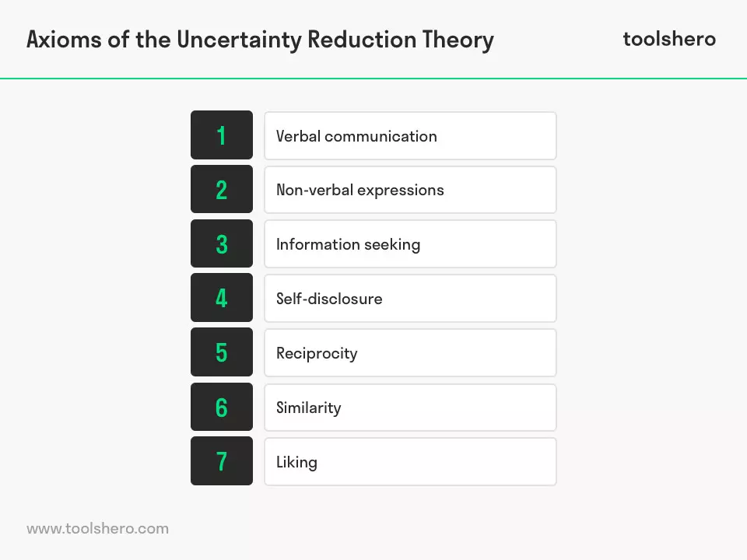Click the Similarity box
Viewport: 747px width, 560px height.
coord(410,408)
